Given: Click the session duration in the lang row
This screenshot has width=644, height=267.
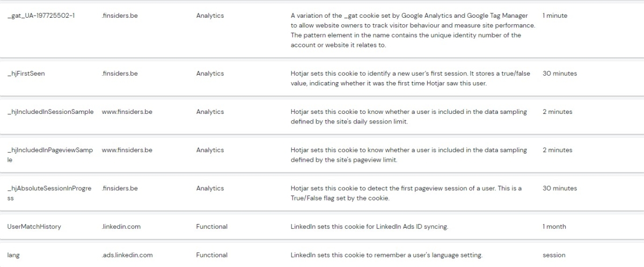Looking at the screenshot, I should (554, 255).
